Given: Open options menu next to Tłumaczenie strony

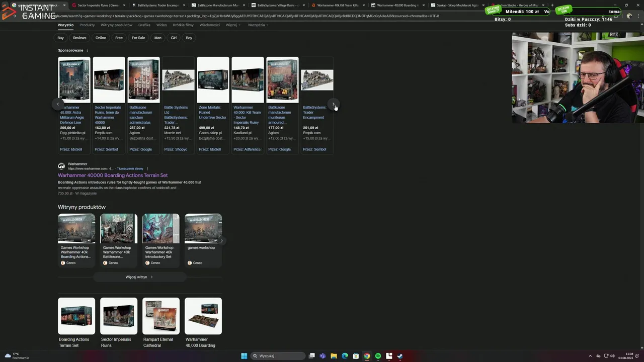Looking at the screenshot, I should [x=147, y=168].
